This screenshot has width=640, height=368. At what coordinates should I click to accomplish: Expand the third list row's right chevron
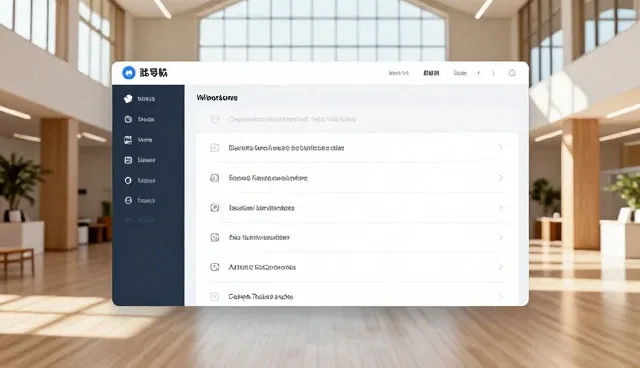pyautogui.click(x=500, y=178)
